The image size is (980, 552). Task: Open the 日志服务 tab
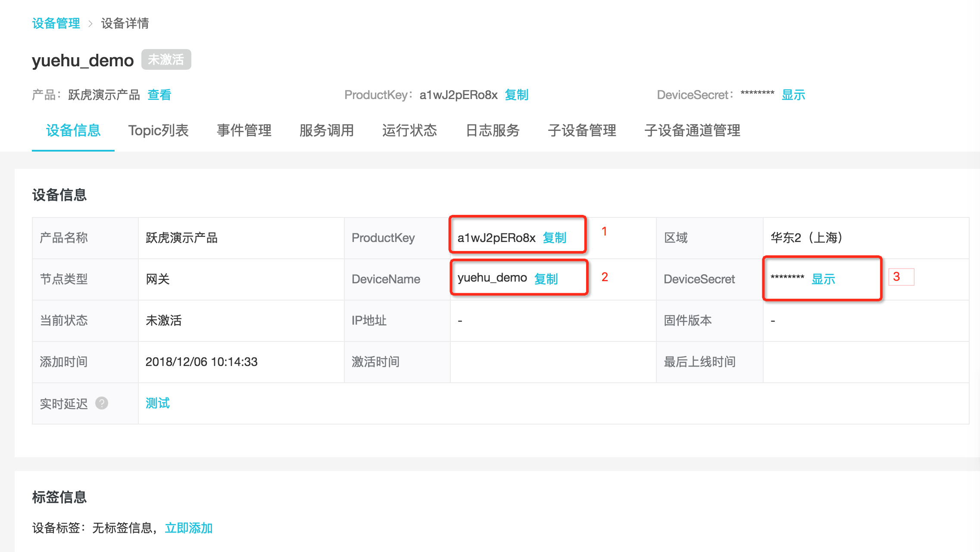click(x=493, y=130)
